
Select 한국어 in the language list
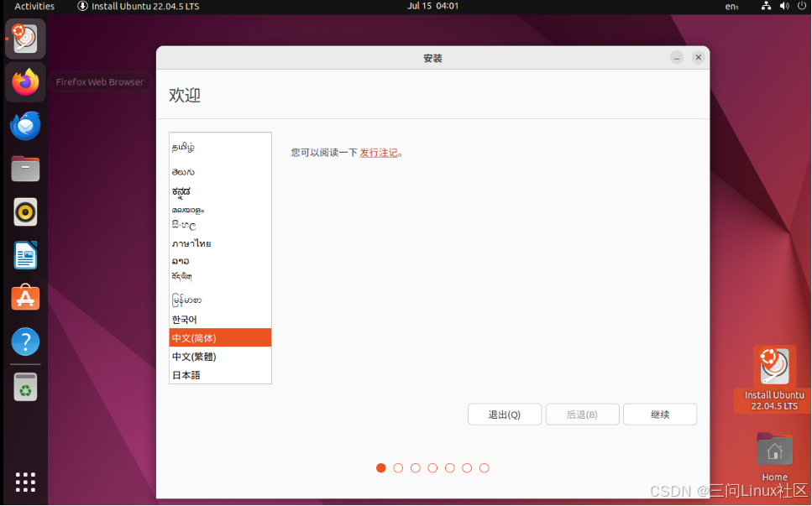click(220, 319)
